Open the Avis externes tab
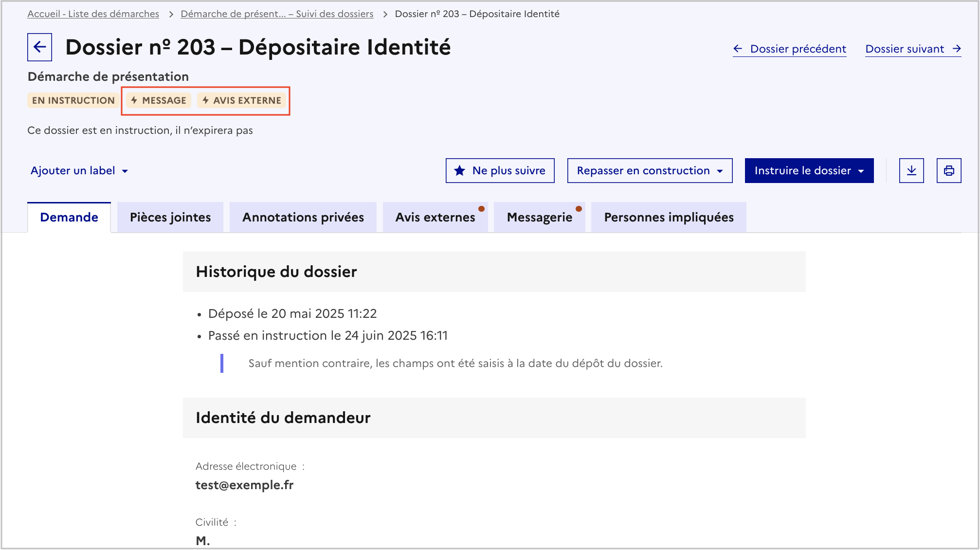The image size is (980, 550). coord(435,218)
